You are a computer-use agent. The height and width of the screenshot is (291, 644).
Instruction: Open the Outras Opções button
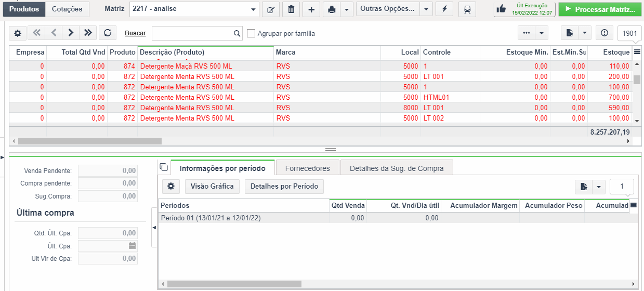point(388,9)
